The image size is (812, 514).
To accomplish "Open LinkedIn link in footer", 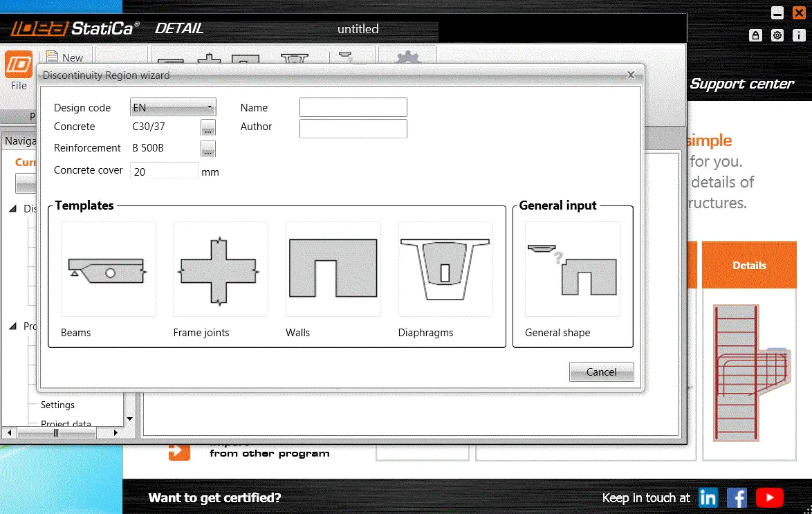I will pos(708,498).
